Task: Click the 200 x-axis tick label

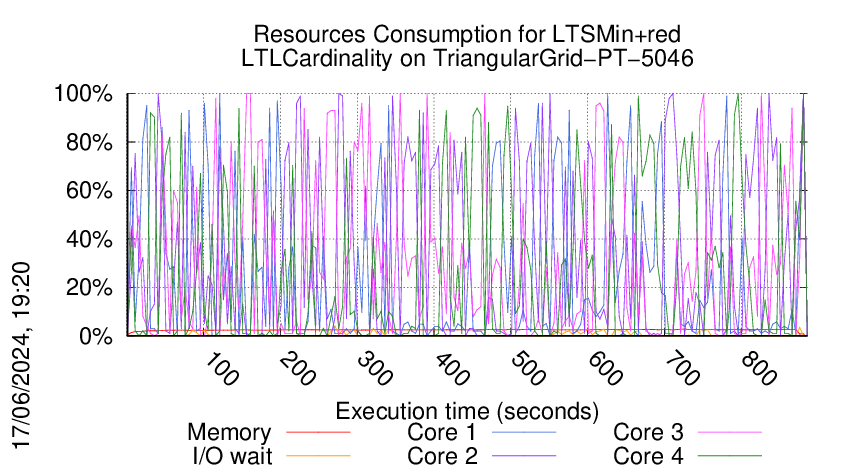Action: pos(298,369)
